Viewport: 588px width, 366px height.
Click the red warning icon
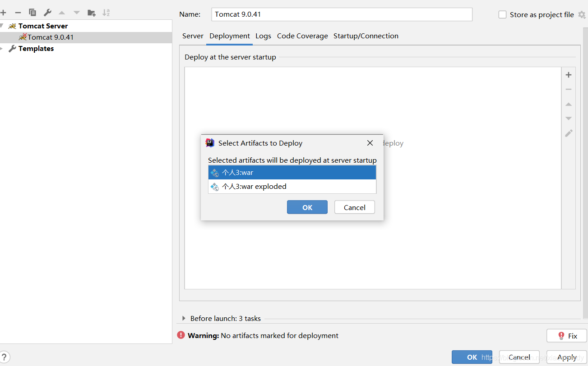point(181,335)
